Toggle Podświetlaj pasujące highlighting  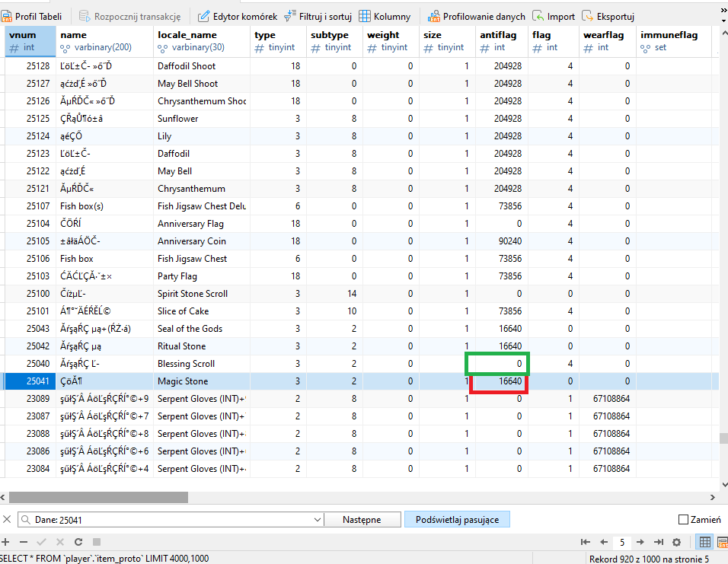[x=457, y=520]
